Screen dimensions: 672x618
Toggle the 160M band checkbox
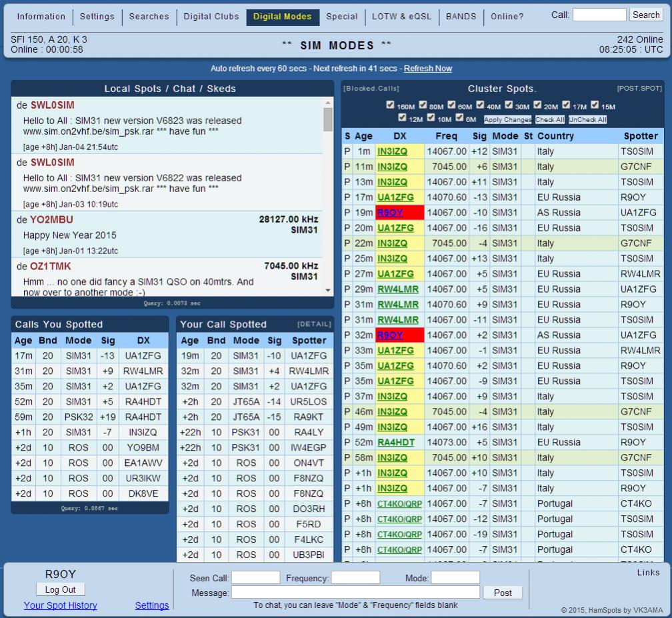pos(391,105)
